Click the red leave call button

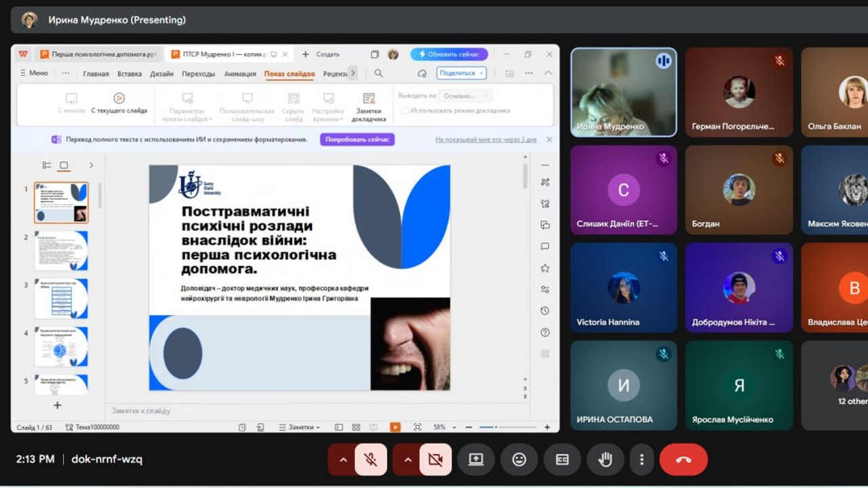point(683,460)
